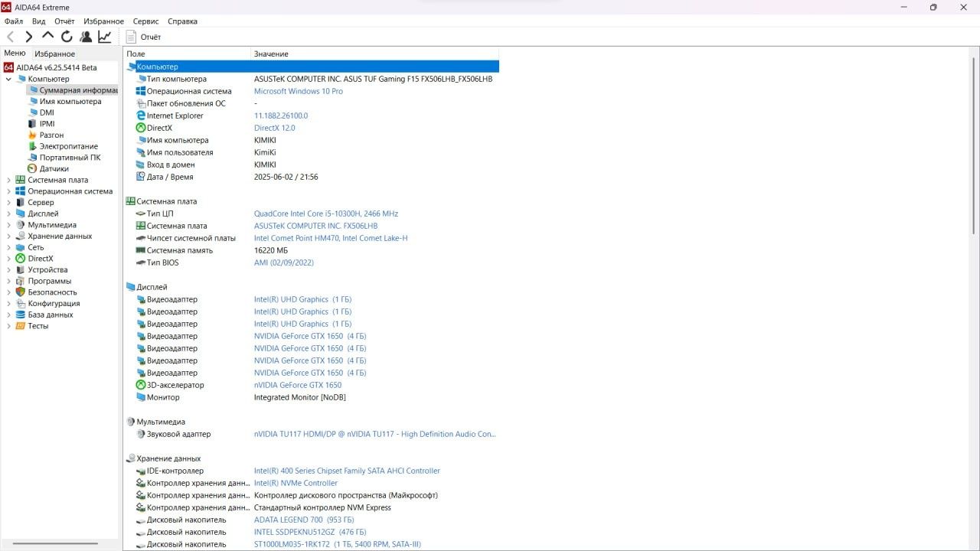980x551 pixels.
Task: Open the ST1000LM035-1RK172 drive link
Action: pyautogui.click(x=338, y=544)
